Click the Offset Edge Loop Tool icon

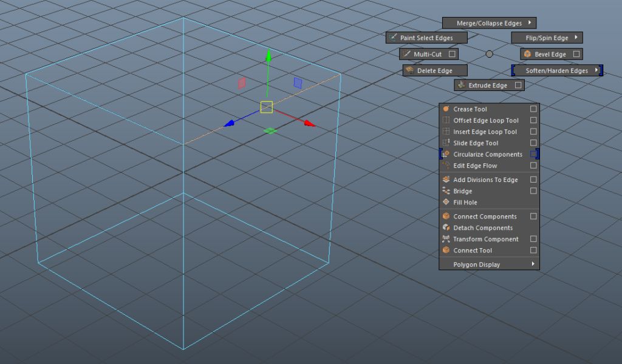[446, 120]
